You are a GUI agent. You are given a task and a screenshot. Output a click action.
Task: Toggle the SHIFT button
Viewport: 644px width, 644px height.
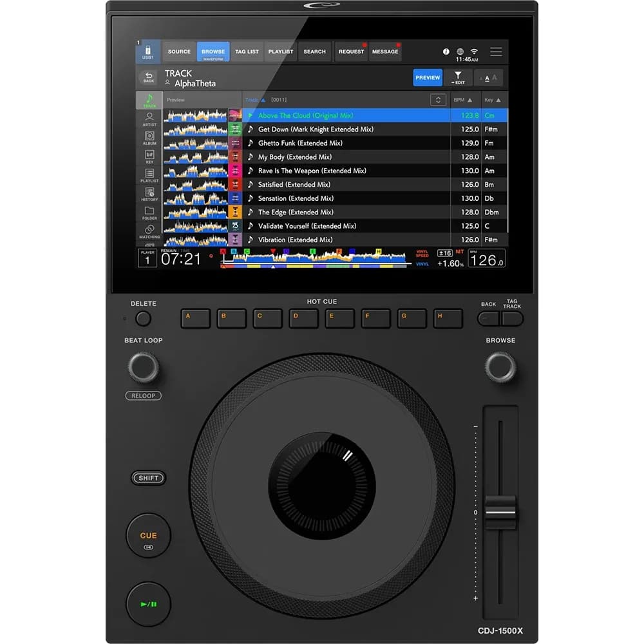point(148,478)
